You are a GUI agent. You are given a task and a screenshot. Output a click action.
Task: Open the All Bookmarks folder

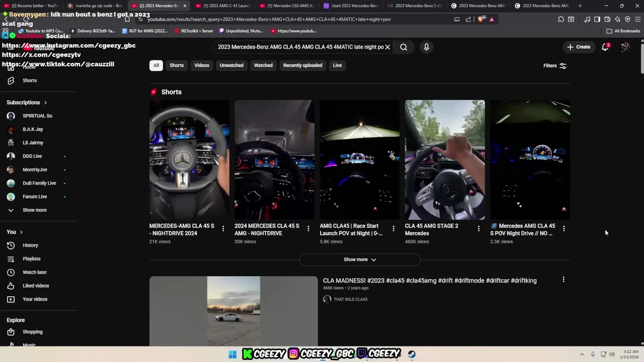[x=623, y=31]
